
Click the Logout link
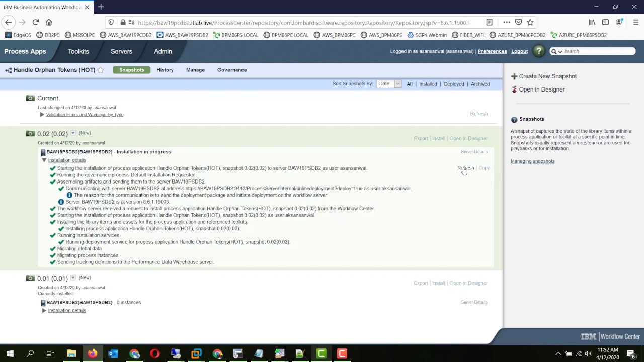[x=520, y=51]
